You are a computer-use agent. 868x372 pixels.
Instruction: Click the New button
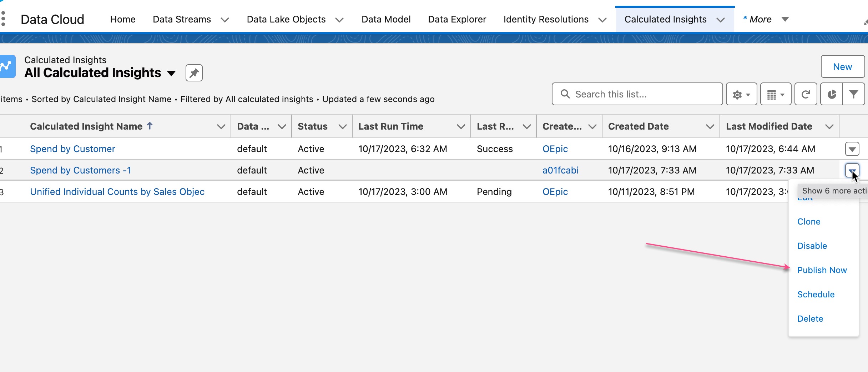coord(843,66)
